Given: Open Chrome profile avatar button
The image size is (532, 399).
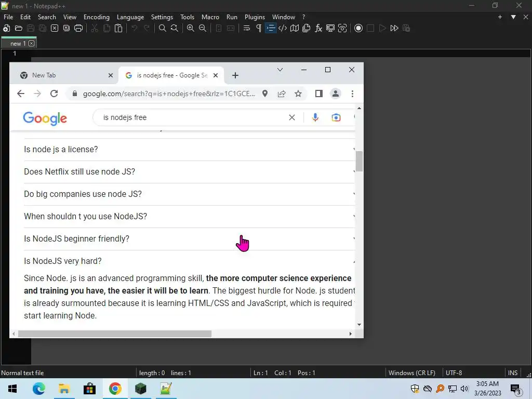Looking at the screenshot, I should pyautogui.click(x=335, y=94).
